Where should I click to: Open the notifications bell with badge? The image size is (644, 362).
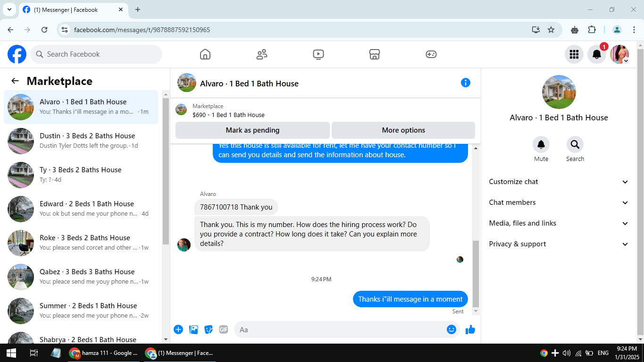point(597,54)
